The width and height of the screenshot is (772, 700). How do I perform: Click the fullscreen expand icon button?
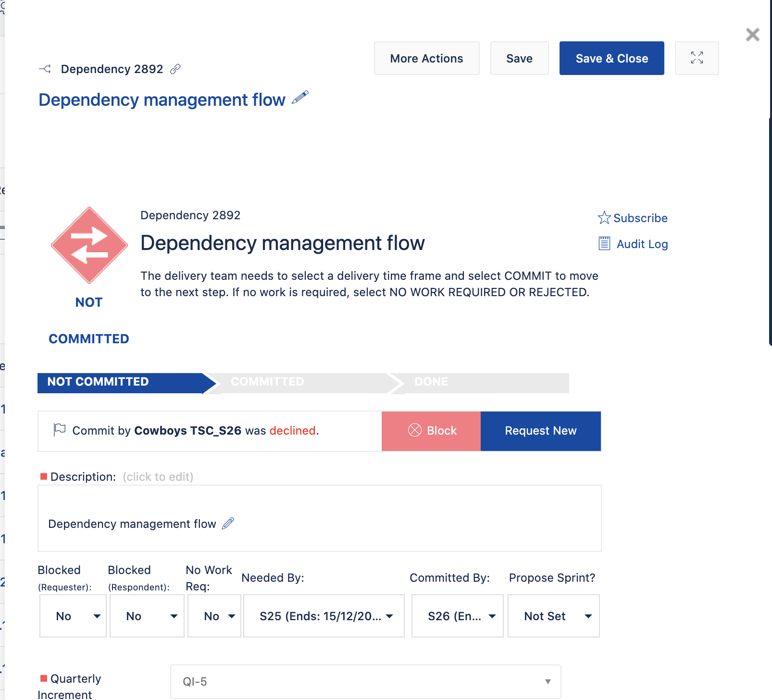point(697,58)
